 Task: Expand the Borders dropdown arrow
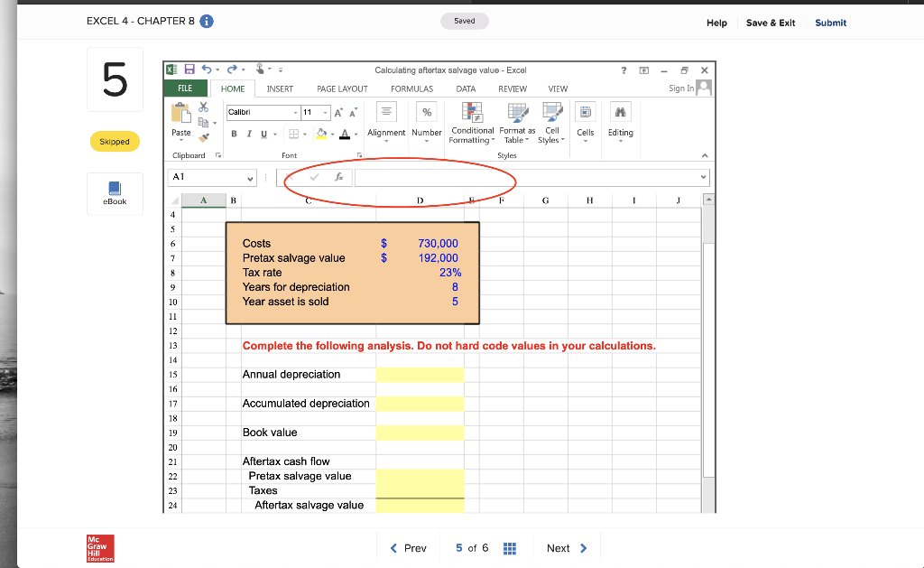coord(305,134)
